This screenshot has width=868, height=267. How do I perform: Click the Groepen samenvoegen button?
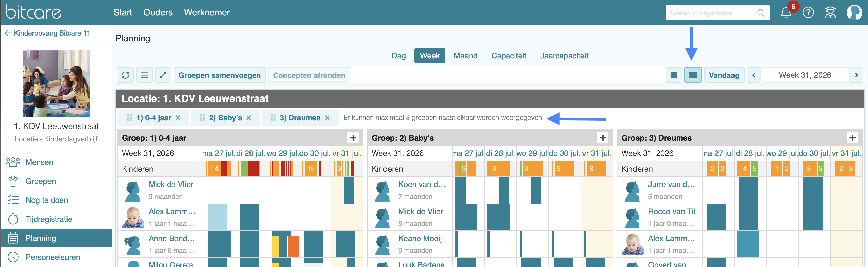pyautogui.click(x=220, y=75)
